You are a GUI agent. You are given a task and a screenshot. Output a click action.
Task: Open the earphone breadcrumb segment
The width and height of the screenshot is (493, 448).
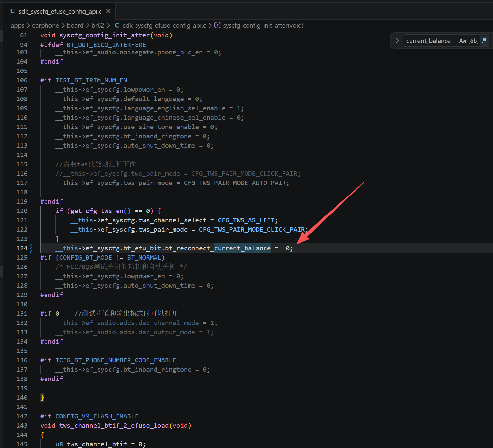pos(46,25)
